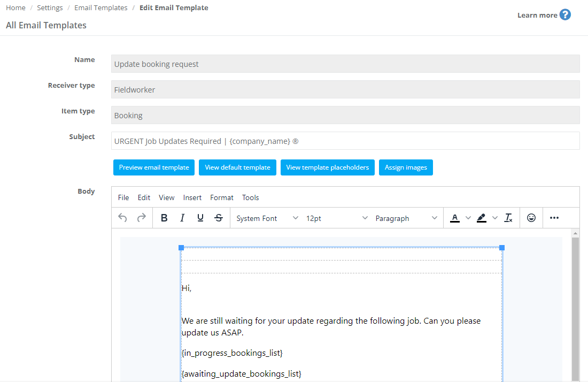Clear formatting with the Tx icon
The width and height of the screenshot is (588, 382).
(508, 218)
